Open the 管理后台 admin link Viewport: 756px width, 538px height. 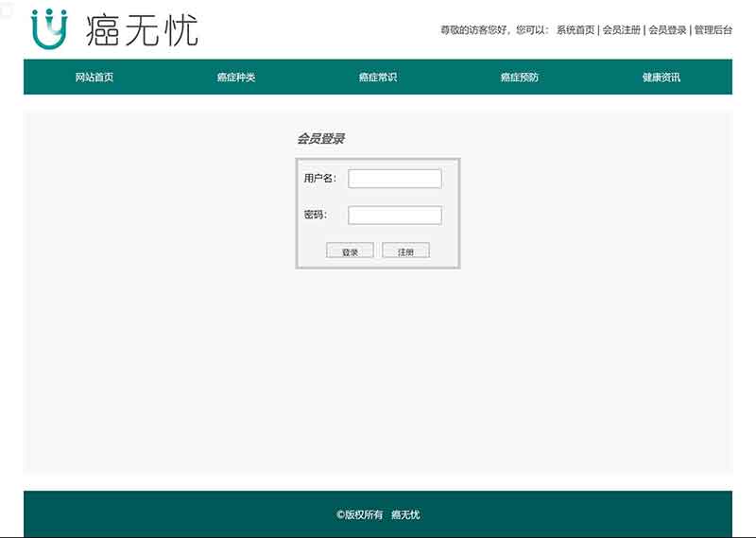[x=713, y=30]
